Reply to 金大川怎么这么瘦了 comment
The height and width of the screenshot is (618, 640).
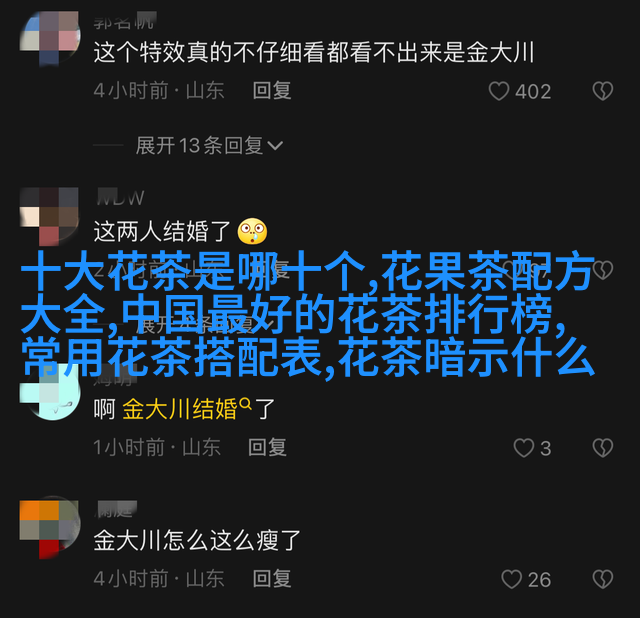pos(272,579)
